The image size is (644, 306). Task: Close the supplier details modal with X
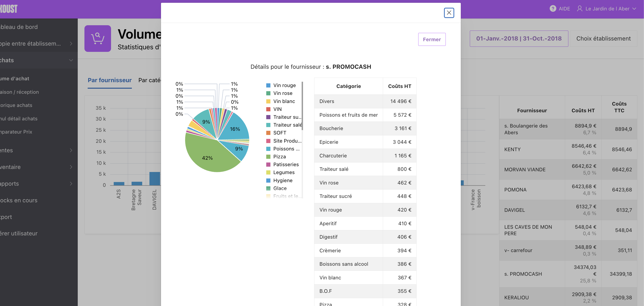(449, 13)
